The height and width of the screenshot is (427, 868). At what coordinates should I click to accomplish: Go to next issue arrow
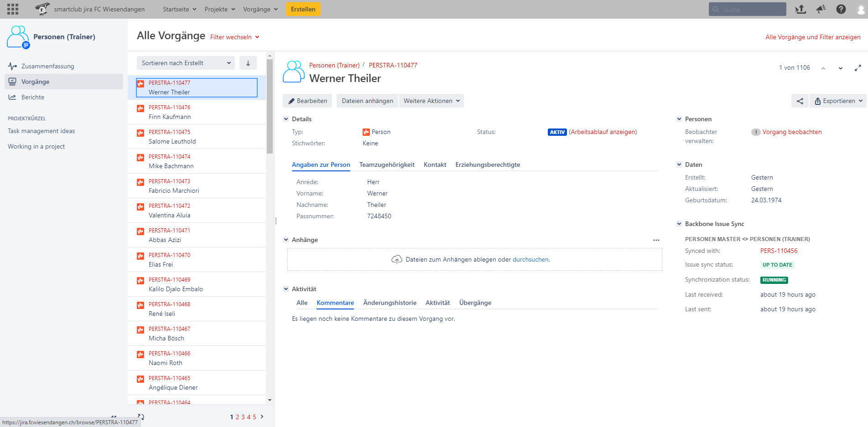click(x=840, y=68)
